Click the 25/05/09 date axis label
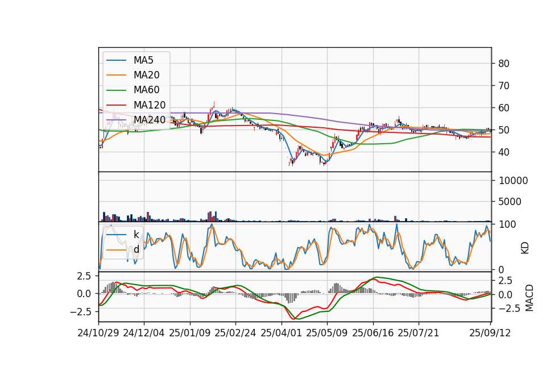This screenshot has height=392, width=546. pos(327,333)
